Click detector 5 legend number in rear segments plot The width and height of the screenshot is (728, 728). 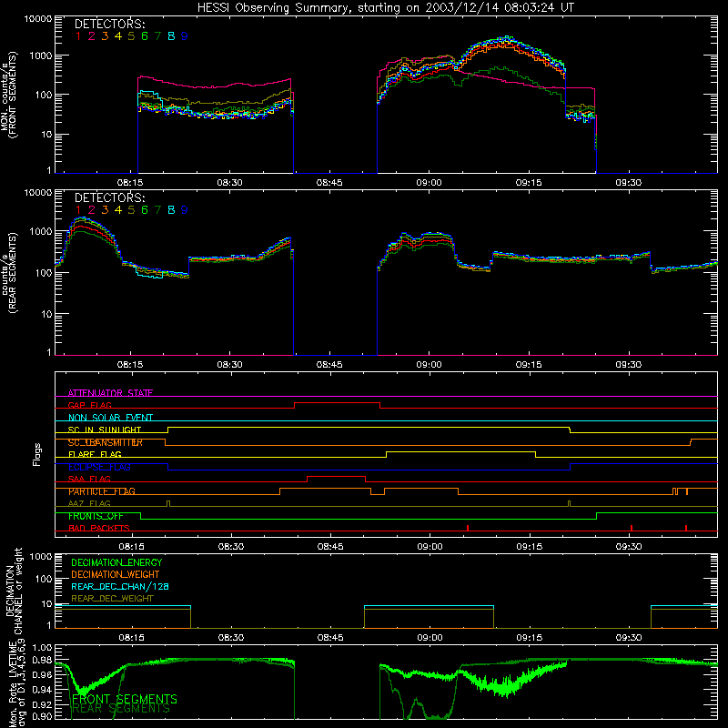131,210
